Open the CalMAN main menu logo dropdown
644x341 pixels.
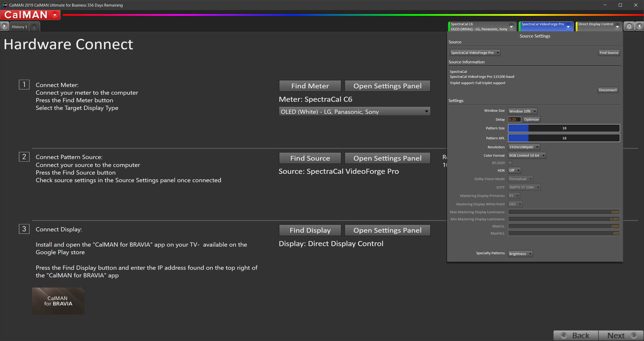coord(30,15)
